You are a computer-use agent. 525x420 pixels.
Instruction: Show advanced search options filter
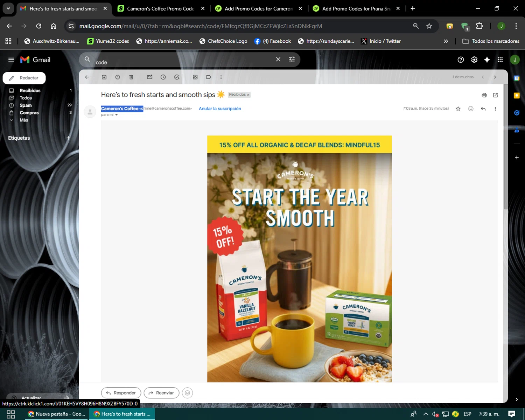pyautogui.click(x=292, y=59)
